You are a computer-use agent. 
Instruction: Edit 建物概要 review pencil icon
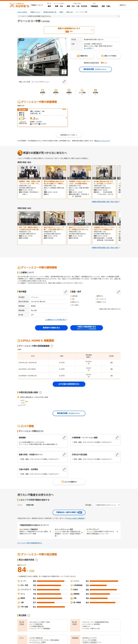point(64,437)
